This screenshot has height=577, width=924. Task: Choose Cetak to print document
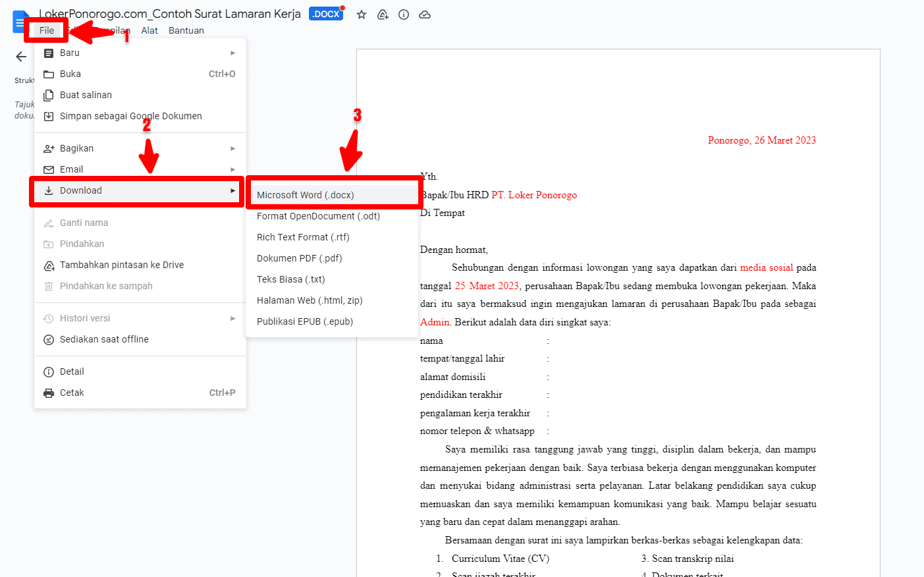click(140, 393)
